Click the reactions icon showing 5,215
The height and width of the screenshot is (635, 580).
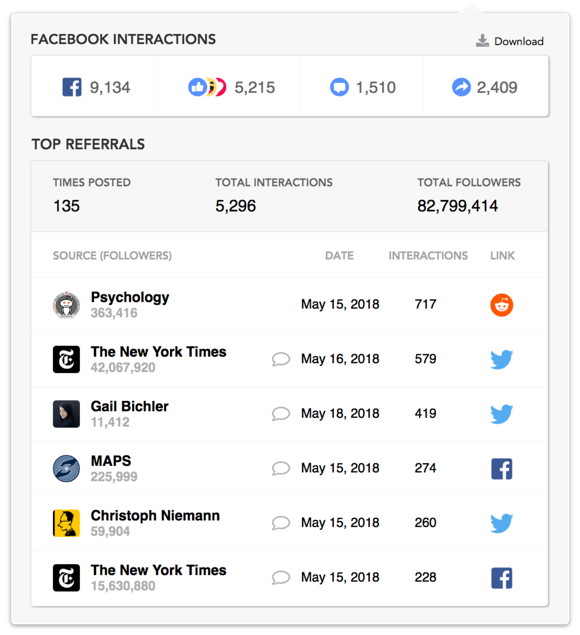207,87
